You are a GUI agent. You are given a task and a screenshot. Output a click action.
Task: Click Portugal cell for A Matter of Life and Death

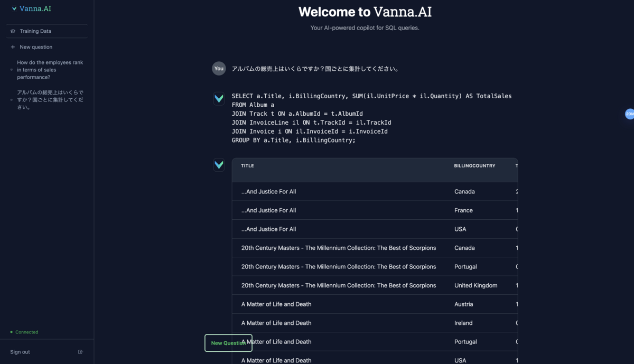pyautogui.click(x=465, y=342)
